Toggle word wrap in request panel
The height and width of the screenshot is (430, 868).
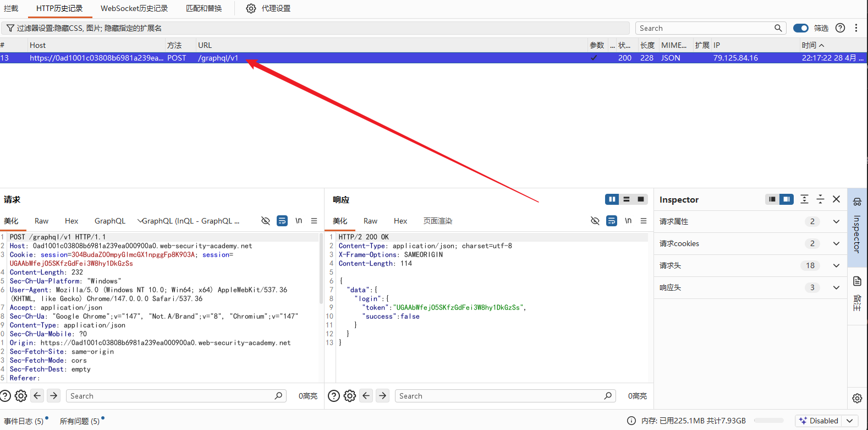click(x=282, y=221)
